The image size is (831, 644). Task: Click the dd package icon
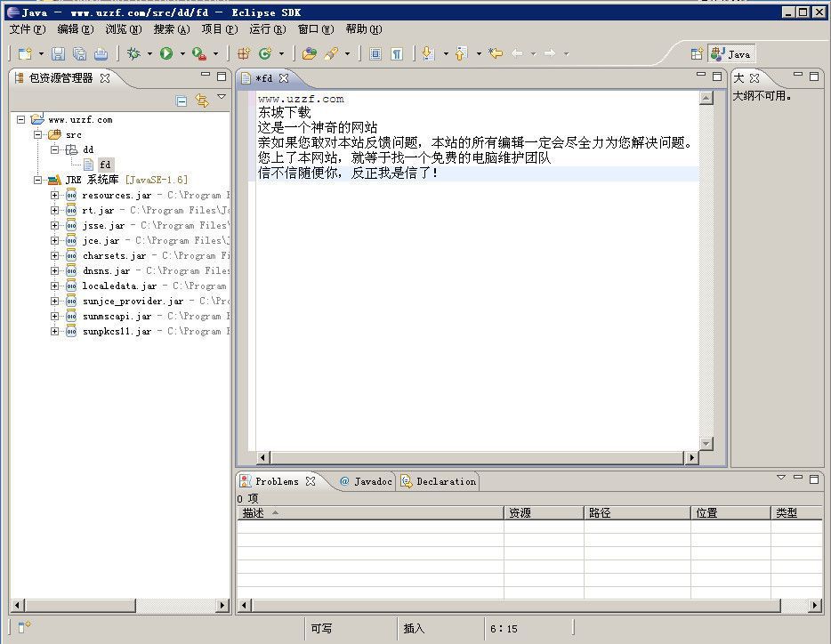tap(71, 149)
